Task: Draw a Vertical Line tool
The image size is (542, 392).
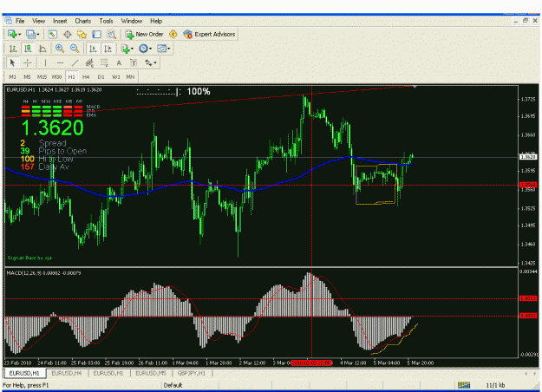Action: [x=45, y=63]
